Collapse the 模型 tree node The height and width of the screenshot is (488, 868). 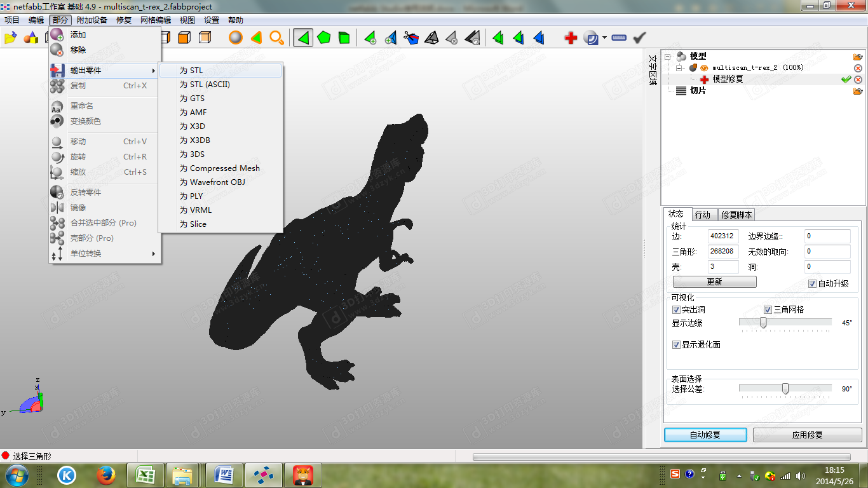668,57
